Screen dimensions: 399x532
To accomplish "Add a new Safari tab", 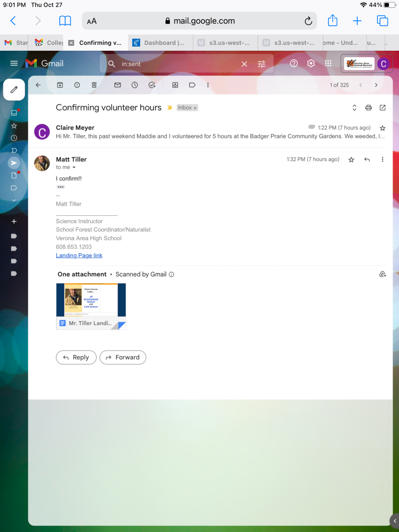I will tap(357, 21).
